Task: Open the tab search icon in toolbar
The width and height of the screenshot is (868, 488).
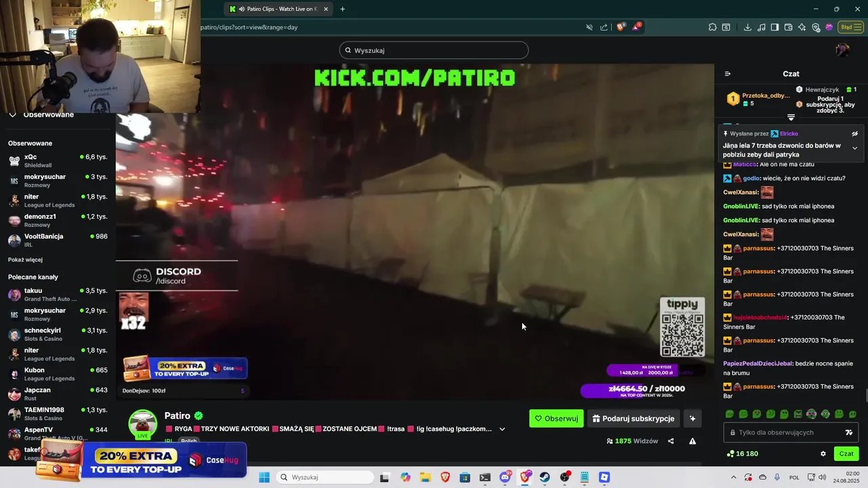Action: (x=726, y=27)
